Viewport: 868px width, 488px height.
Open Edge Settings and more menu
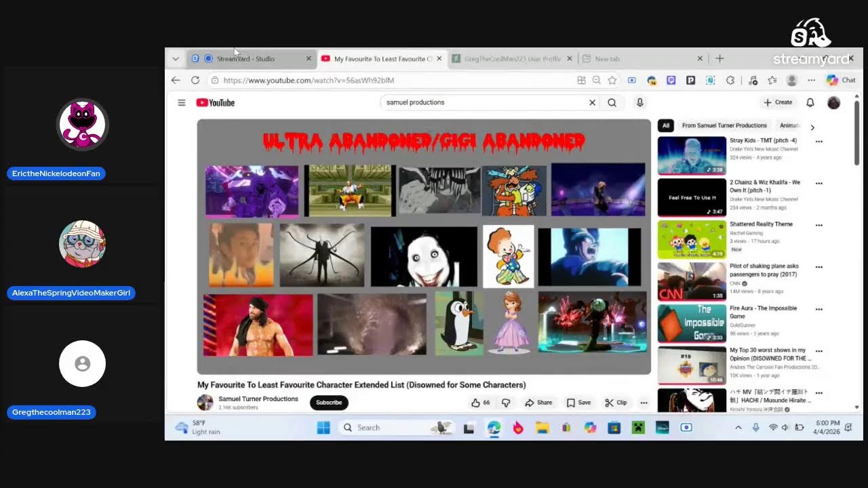[x=811, y=80]
